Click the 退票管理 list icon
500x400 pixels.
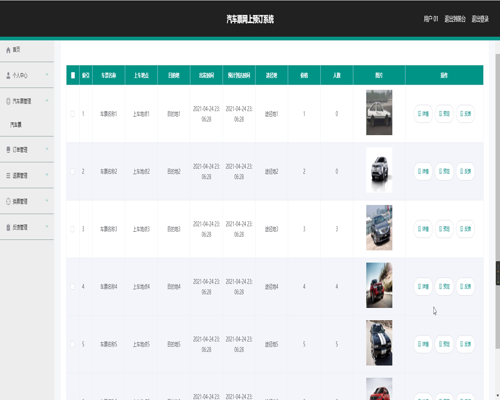pos(8,175)
